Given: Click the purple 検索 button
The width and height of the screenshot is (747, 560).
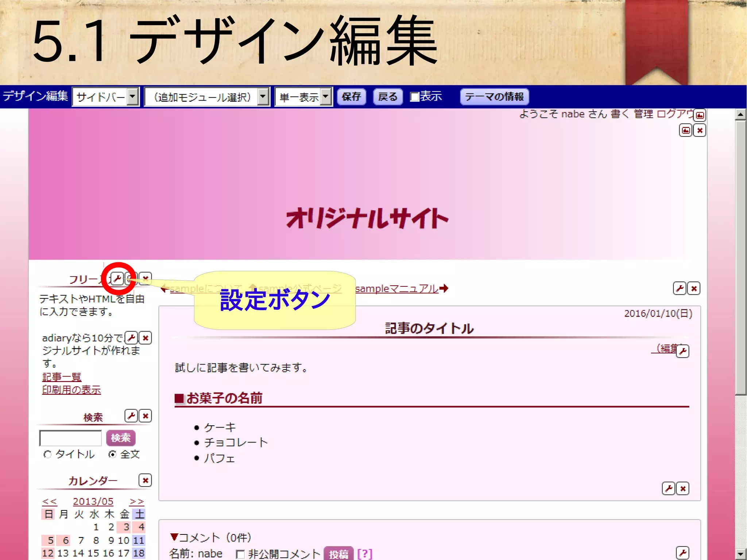Looking at the screenshot, I should [x=121, y=438].
